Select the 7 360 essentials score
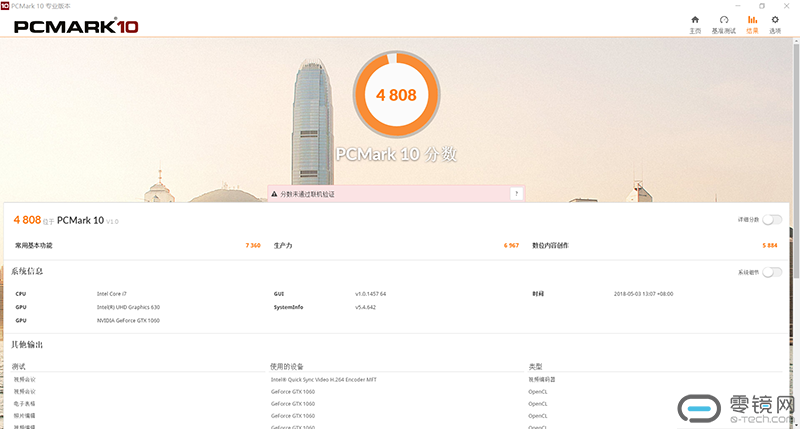This screenshot has height=429, width=800. point(253,245)
